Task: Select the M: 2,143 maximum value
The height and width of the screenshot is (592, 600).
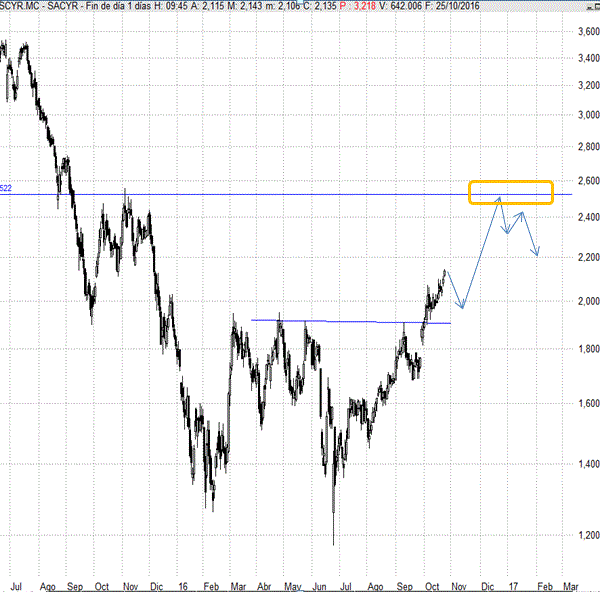Action: point(244,6)
